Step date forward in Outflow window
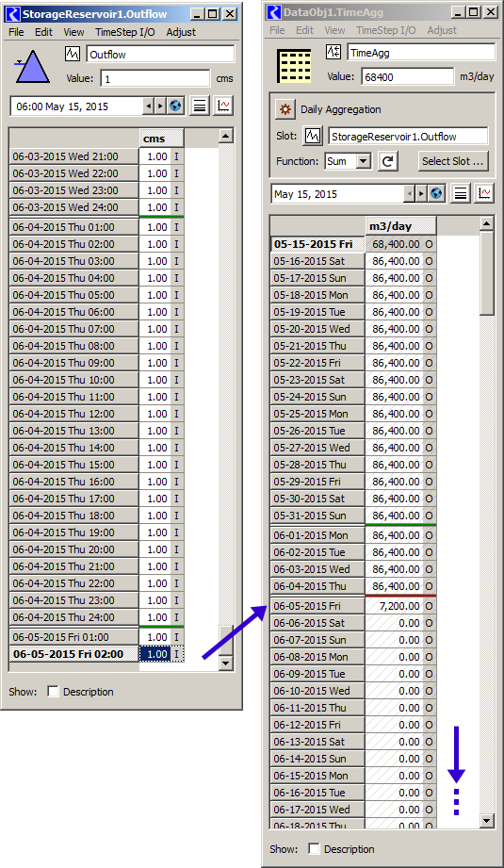The height and width of the screenshot is (868, 504). point(160,106)
